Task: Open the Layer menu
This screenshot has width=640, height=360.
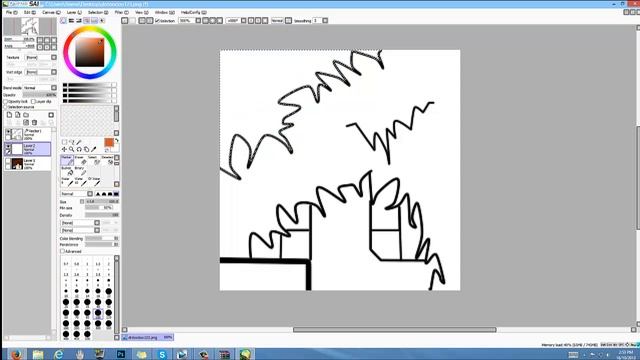Action: pos(73,13)
